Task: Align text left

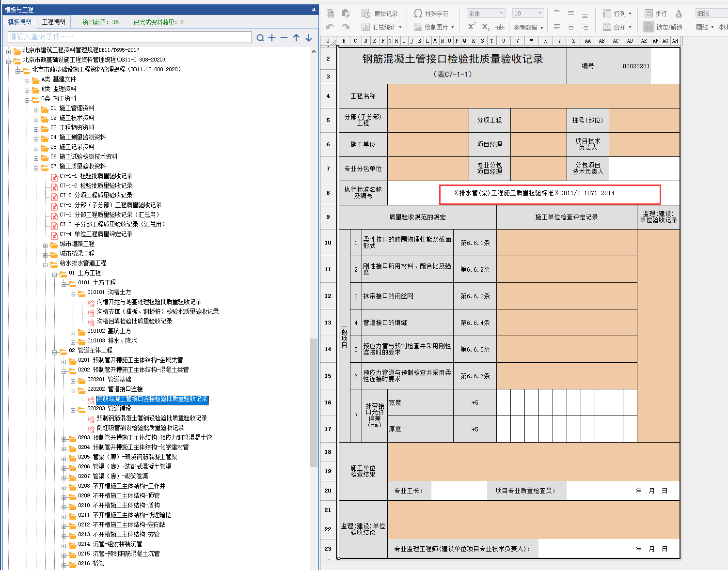Action: (x=557, y=27)
